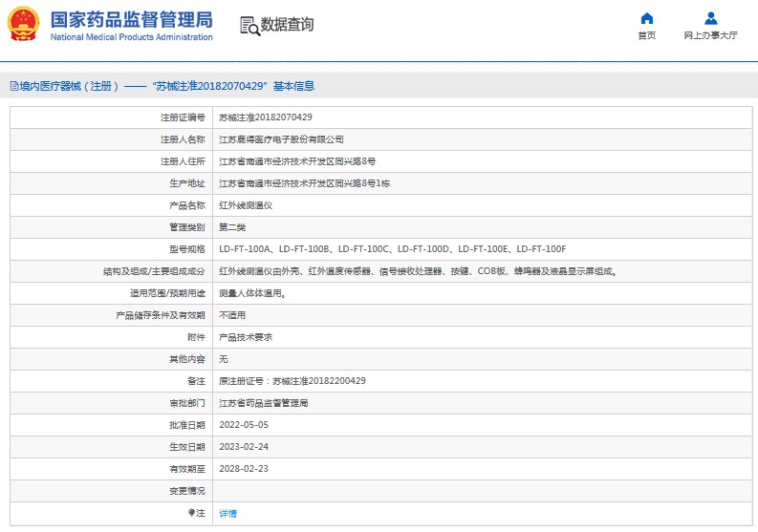Click the 附件 label

coord(196,337)
